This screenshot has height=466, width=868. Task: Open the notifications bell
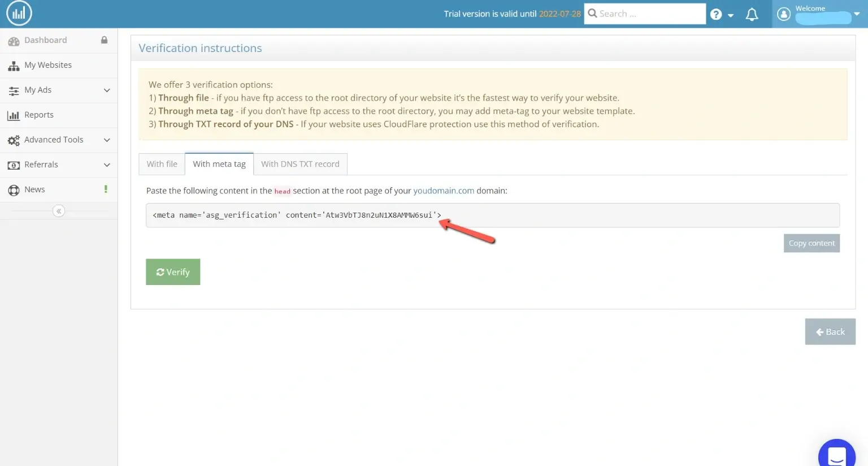[752, 15]
